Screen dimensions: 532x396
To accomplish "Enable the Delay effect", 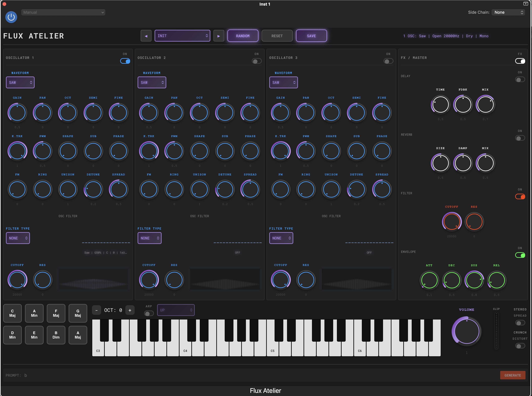I will coord(520,79).
